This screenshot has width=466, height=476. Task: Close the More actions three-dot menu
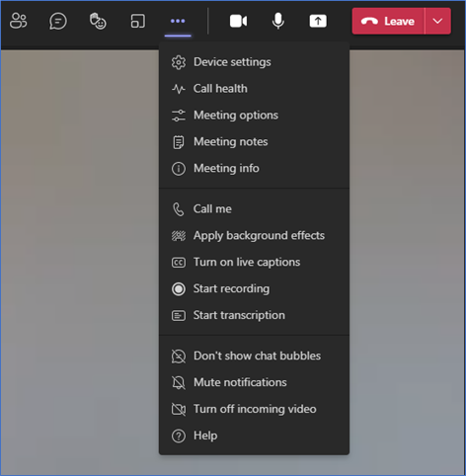[x=178, y=21]
